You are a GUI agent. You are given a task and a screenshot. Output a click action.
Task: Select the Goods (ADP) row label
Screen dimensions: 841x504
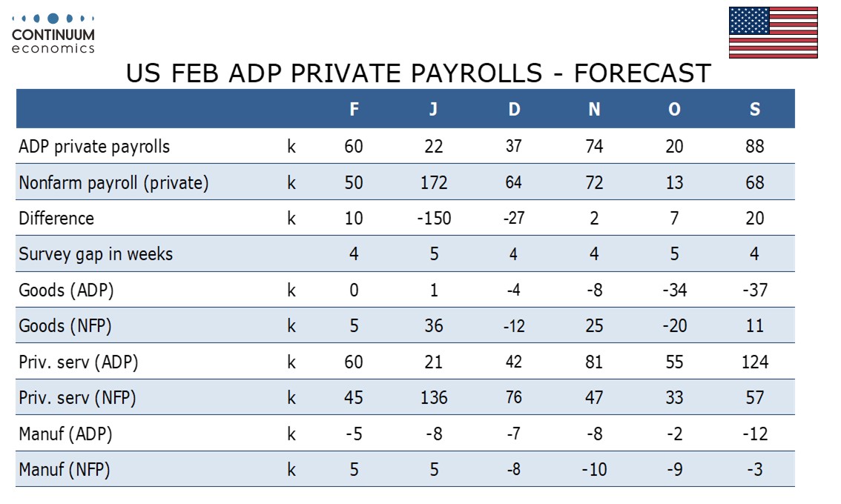point(66,291)
